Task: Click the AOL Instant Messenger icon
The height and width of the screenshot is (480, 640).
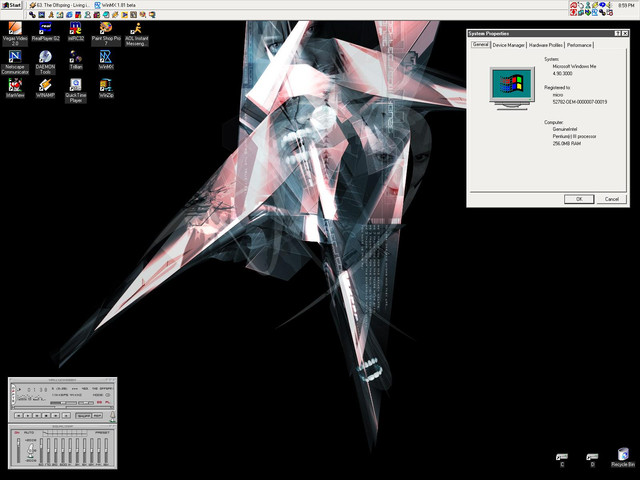Action: pos(135,28)
